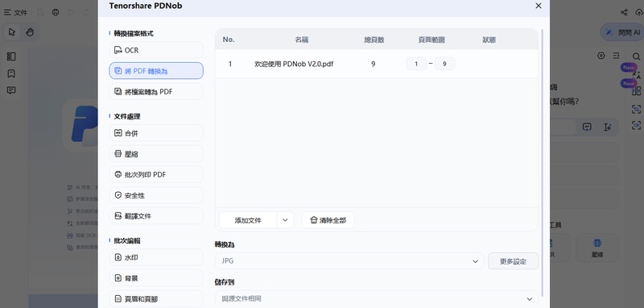Select 批次列印 PDF option
This screenshot has width=644, height=308.
pyautogui.click(x=156, y=174)
